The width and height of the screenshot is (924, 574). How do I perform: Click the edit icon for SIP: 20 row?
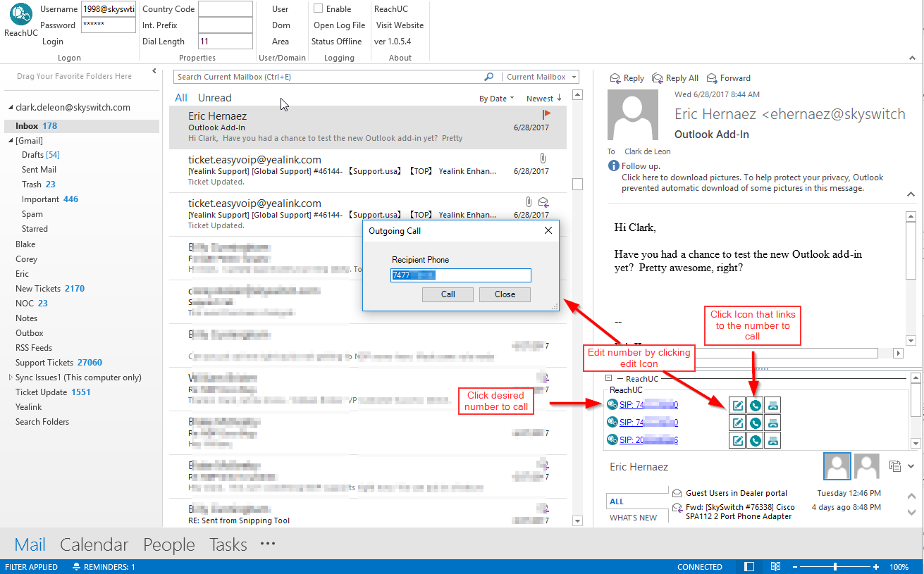click(x=738, y=440)
